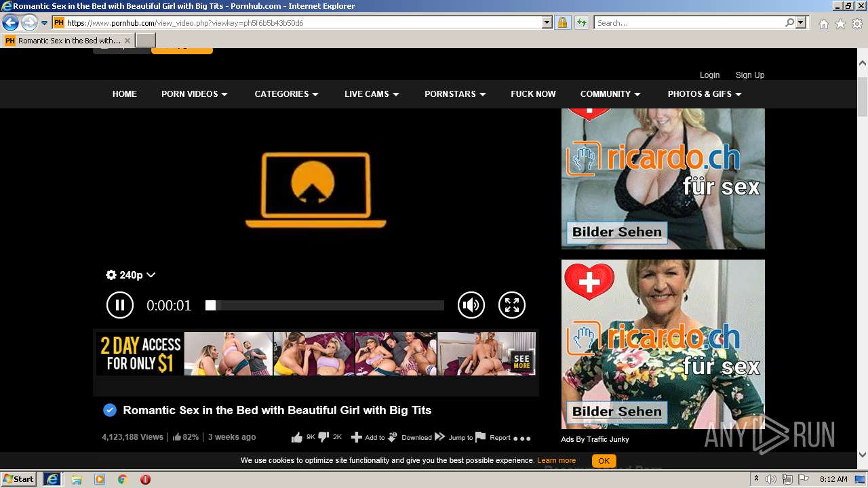Open the browser Tools gear icon

pos(857,24)
